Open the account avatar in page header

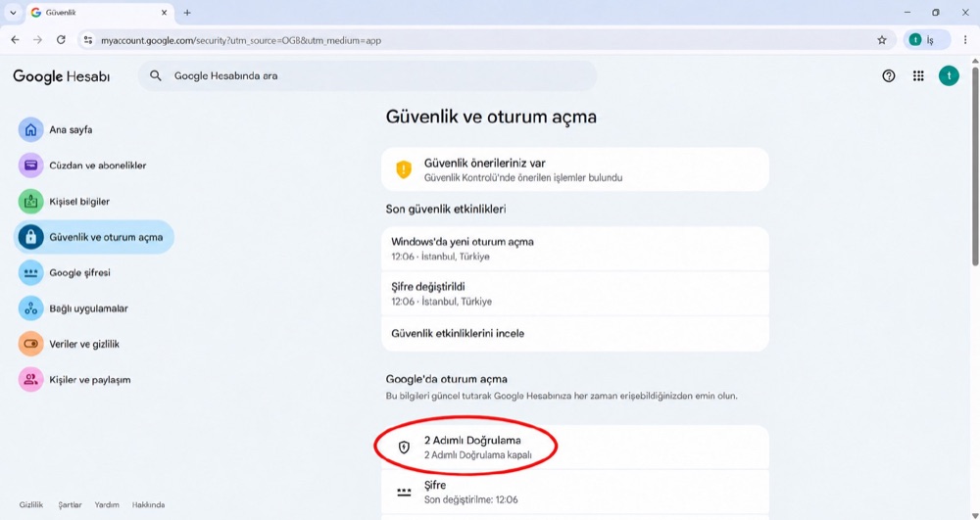pyautogui.click(x=949, y=76)
